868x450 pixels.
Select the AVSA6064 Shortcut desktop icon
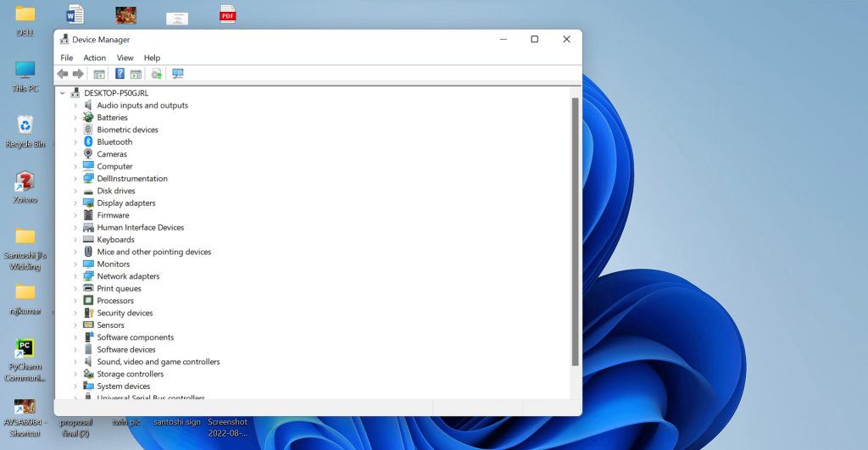[x=25, y=418]
